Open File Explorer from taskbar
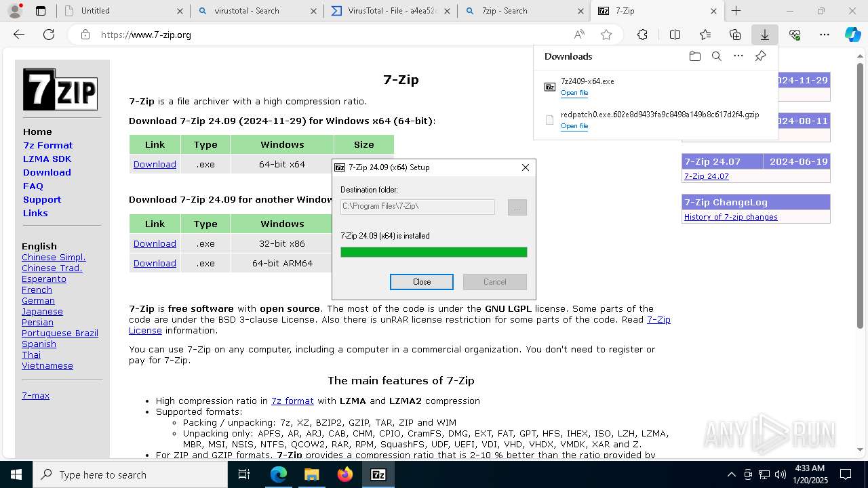Viewport: 868px width, 488px height. 311,474
